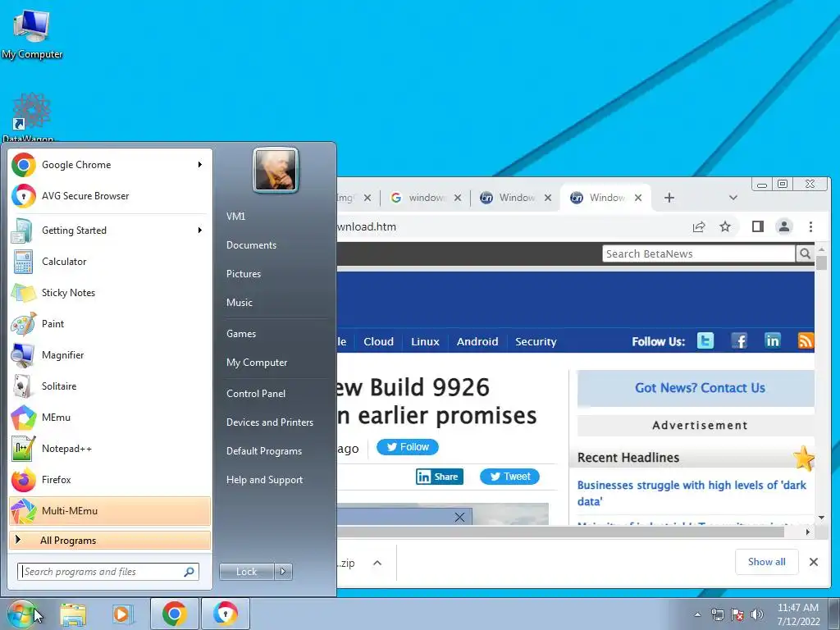The height and width of the screenshot is (630, 840).
Task: Open shutdown options arrow next to Lock
Action: tap(283, 572)
